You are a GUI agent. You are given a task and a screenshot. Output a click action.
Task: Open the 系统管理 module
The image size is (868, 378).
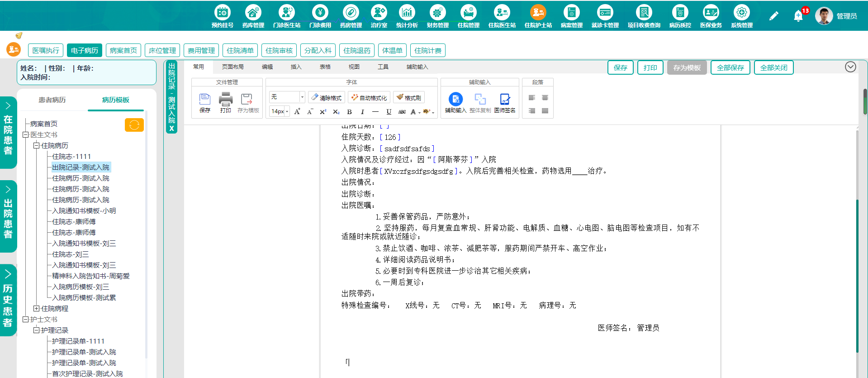click(741, 16)
